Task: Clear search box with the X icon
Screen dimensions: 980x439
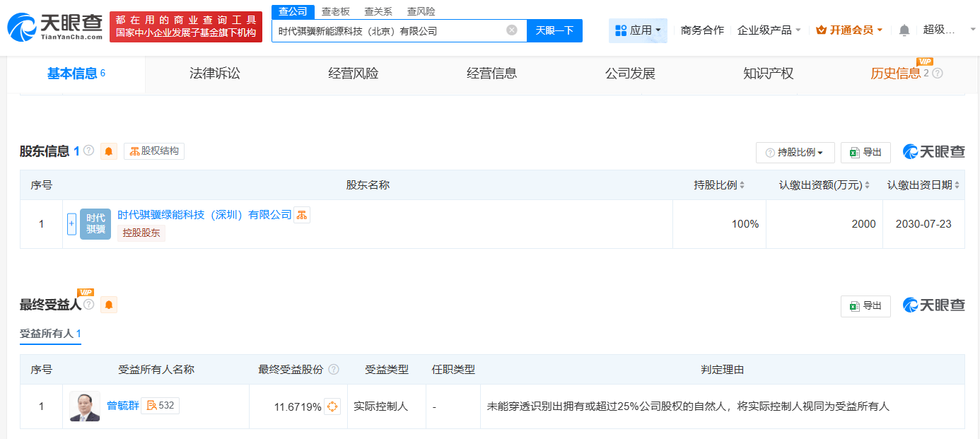Action: (511, 30)
